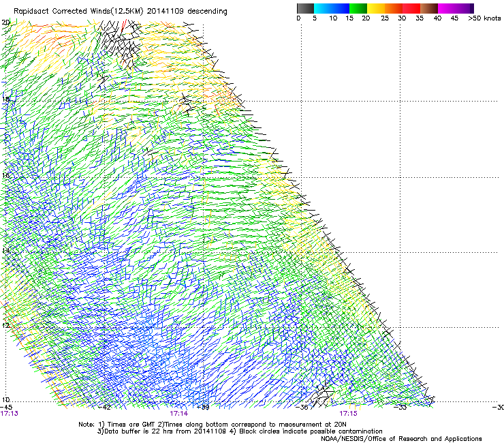Click the '12' latitude axis label
The height and width of the screenshot is (443, 504).
[x=5, y=325]
